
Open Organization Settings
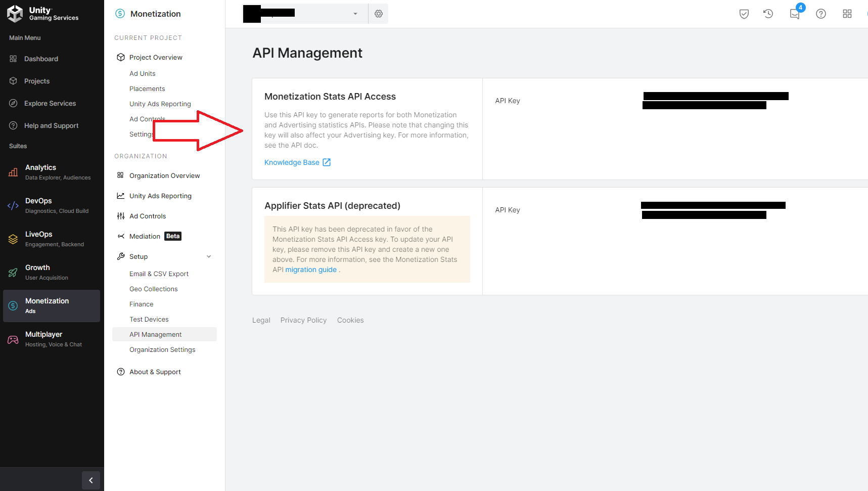[162, 349]
